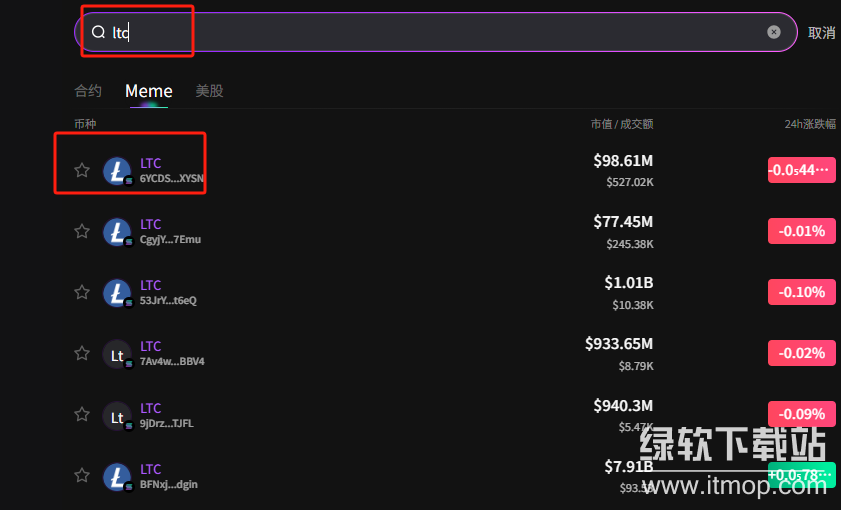Sort by 市值 / 成交额 column header
Viewport: 841px width, 510px height.
621,124
